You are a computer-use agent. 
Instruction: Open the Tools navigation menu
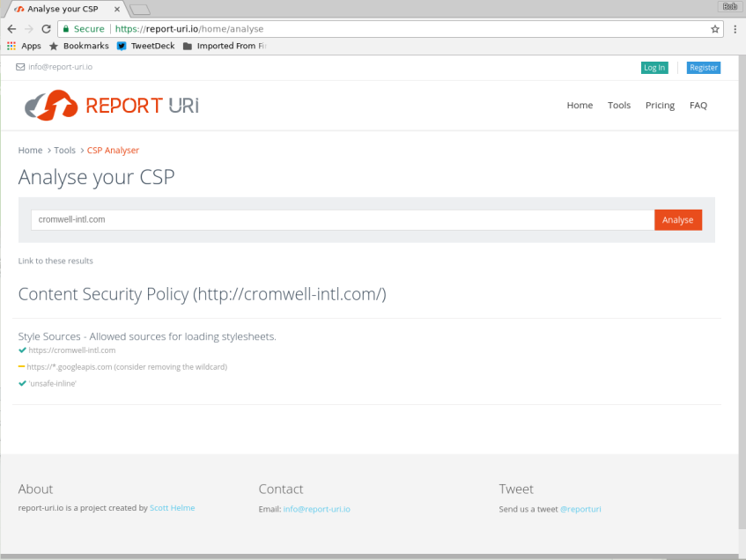[x=619, y=105]
